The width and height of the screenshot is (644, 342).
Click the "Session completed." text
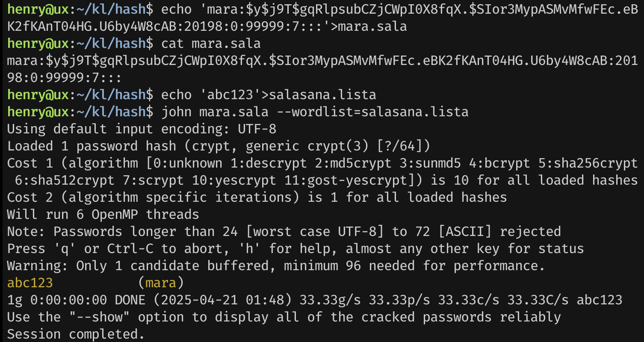pos(76,334)
